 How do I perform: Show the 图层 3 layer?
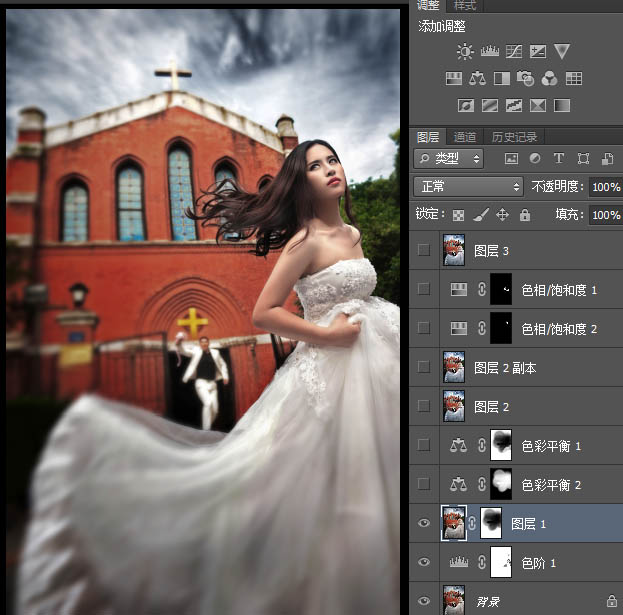tap(424, 250)
